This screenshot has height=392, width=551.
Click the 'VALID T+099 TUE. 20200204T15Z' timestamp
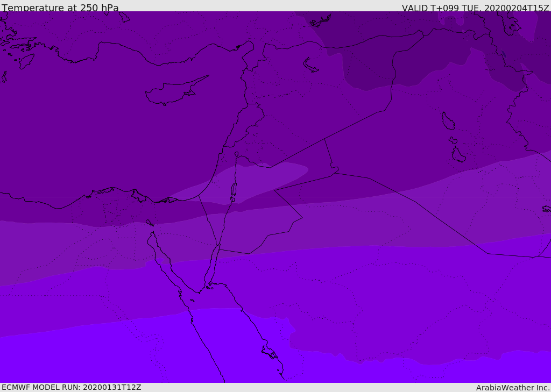(475, 8)
